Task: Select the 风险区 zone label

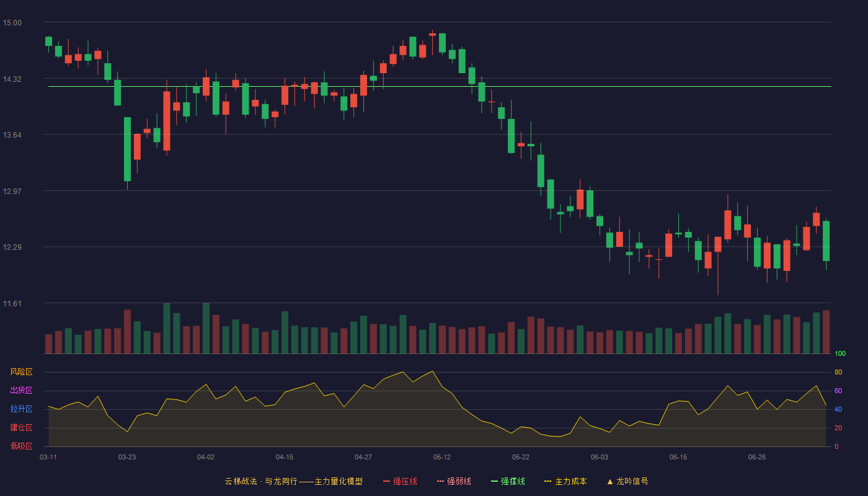Action: [x=21, y=372]
